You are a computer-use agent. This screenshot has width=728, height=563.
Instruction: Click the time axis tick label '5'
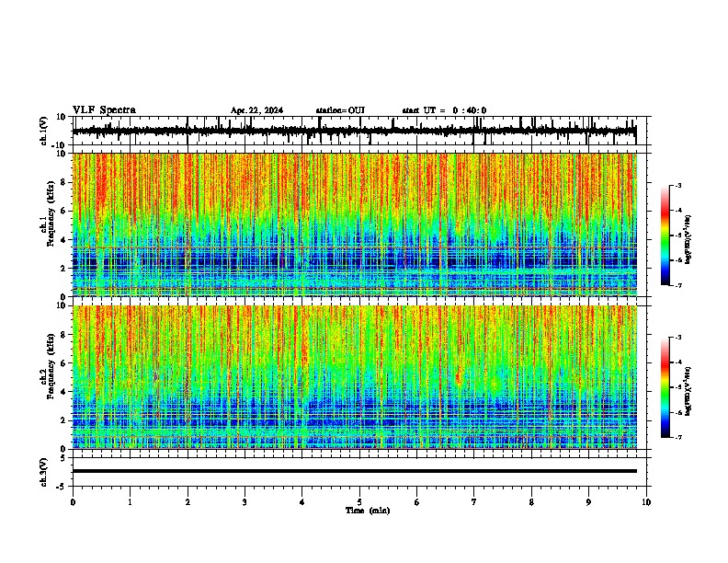click(x=359, y=502)
